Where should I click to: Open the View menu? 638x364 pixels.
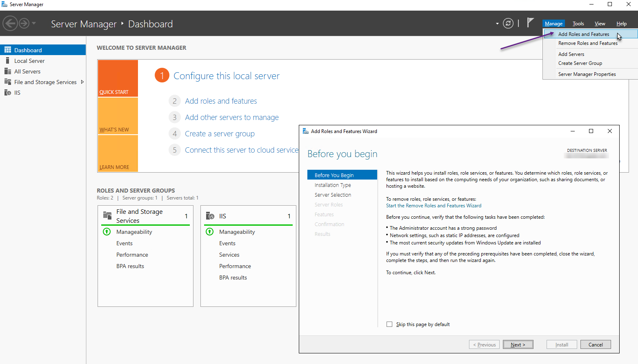click(x=600, y=24)
